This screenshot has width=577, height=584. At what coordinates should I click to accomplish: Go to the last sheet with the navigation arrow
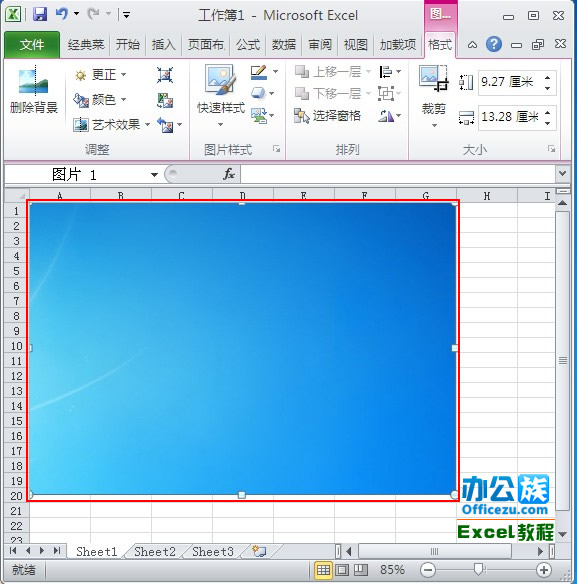tap(57, 550)
